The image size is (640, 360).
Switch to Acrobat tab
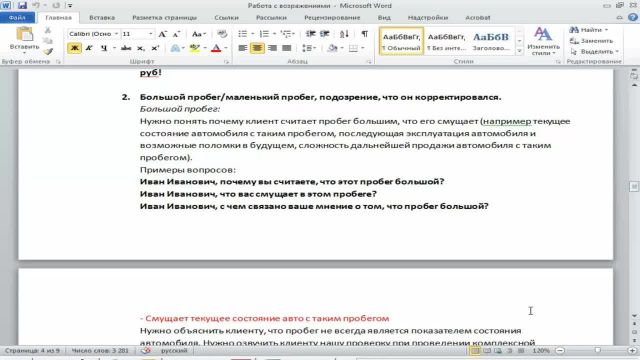click(478, 18)
